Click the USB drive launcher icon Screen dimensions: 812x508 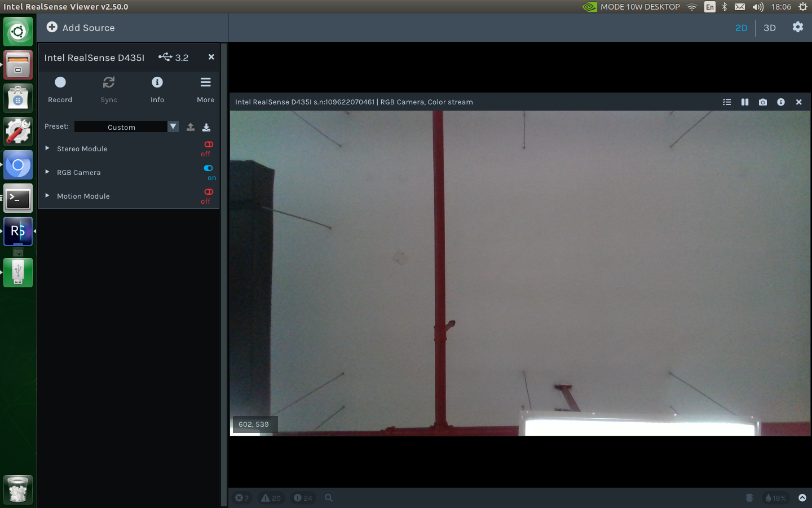coord(18,273)
